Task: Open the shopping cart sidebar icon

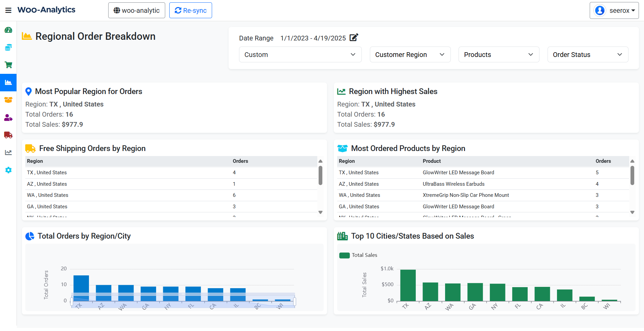Action: (x=8, y=65)
